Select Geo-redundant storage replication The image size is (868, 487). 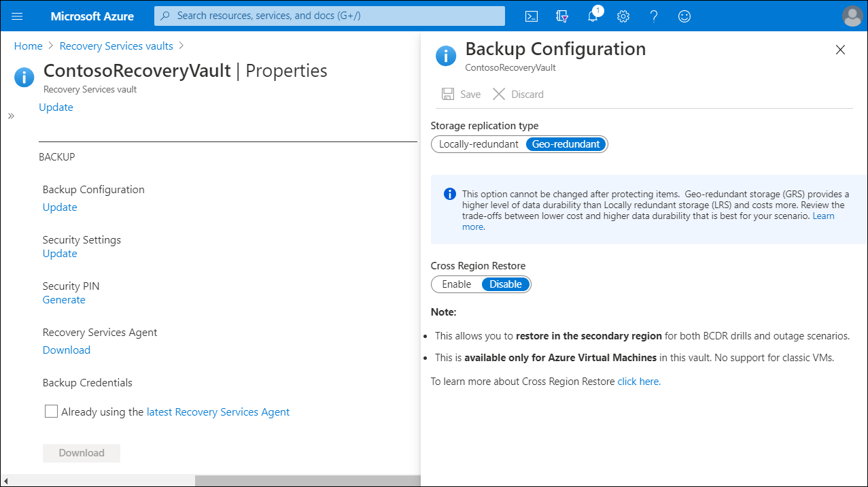566,144
